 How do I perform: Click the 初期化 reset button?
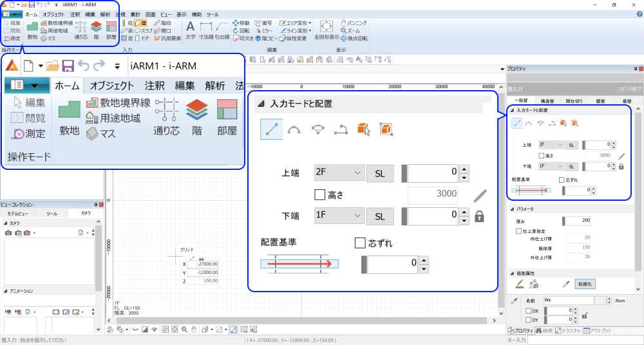585,284
